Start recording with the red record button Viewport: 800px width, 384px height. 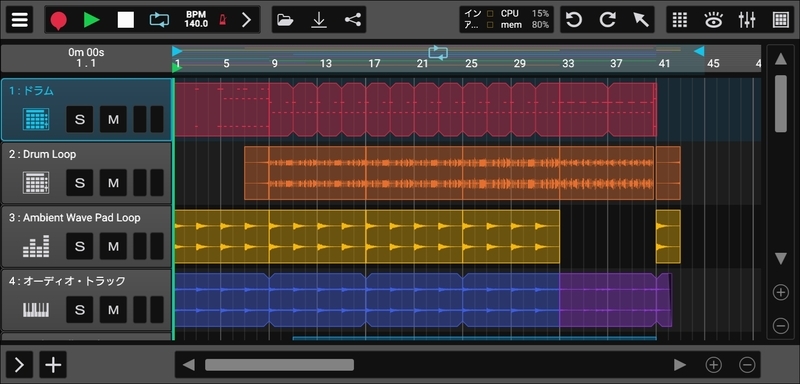59,20
